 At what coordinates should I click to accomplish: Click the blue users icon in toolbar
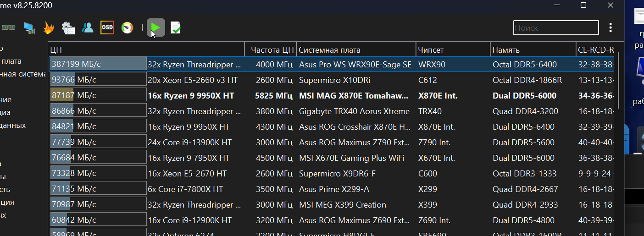(x=88, y=28)
